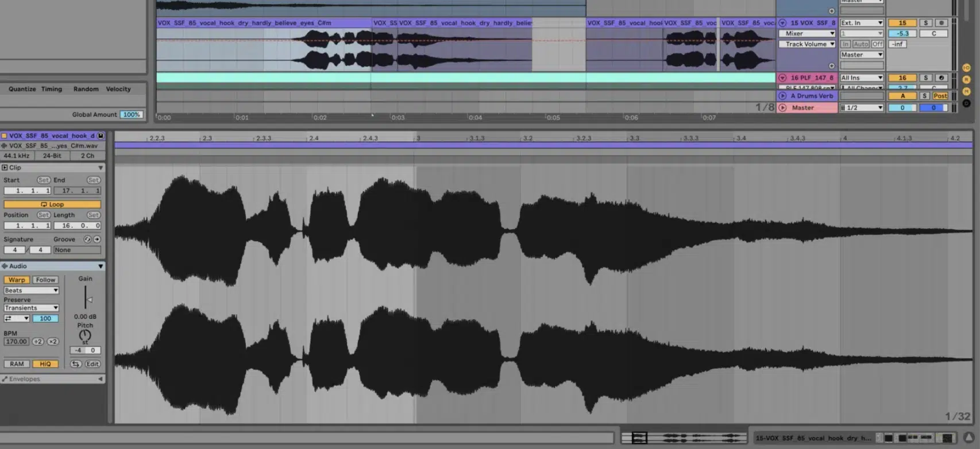Image resolution: width=980 pixels, height=449 pixels.
Task: Solo track 16
Action: pos(925,78)
